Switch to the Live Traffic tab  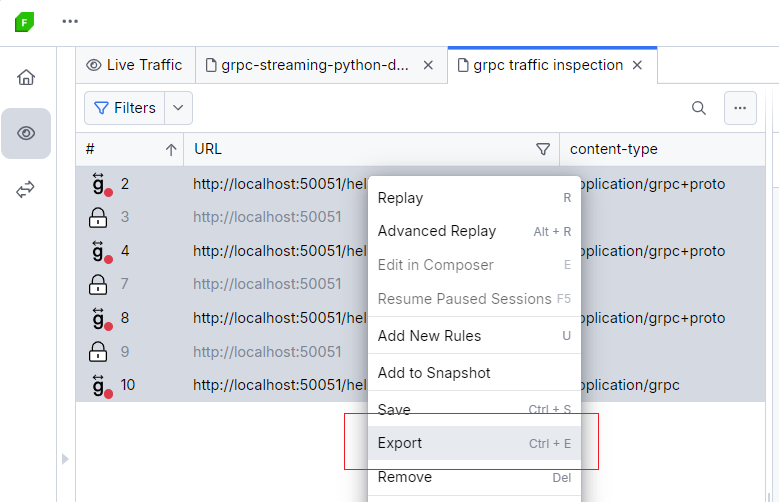[x=136, y=65]
